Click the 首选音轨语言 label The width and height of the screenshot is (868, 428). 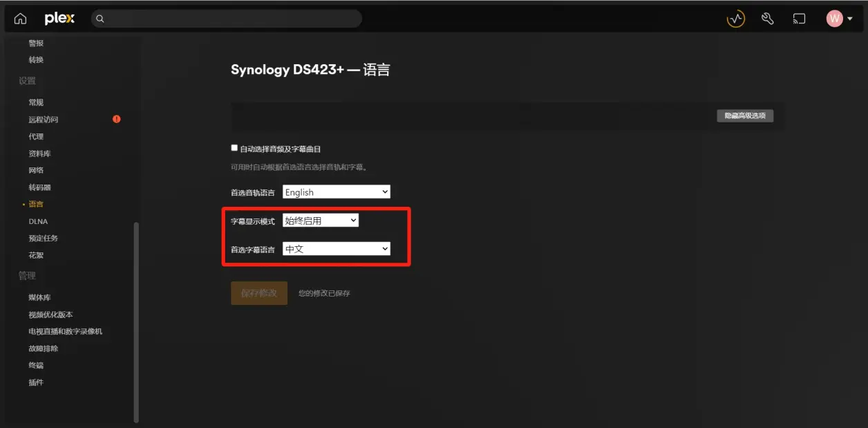pyautogui.click(x=252, y=193)
